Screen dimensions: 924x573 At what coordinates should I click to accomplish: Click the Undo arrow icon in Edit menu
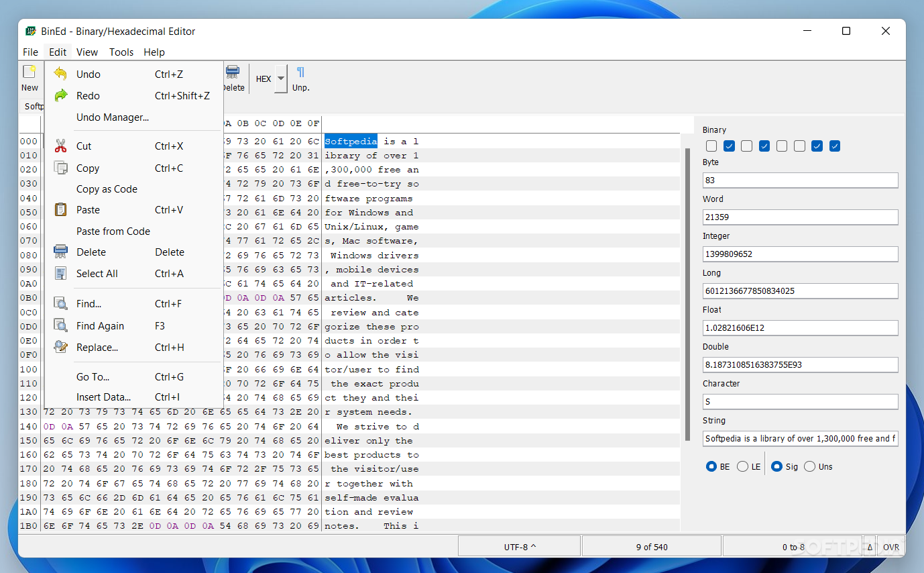click(x=61, y=74)
